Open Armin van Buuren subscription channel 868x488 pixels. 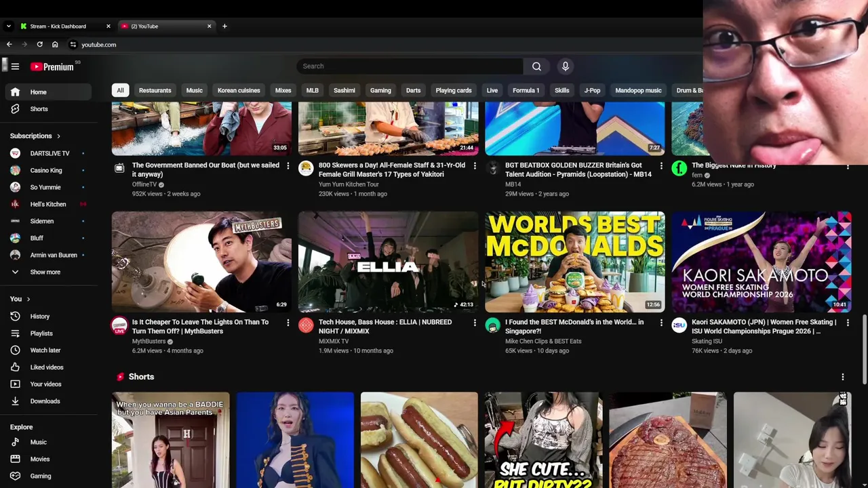click(47, 255)
